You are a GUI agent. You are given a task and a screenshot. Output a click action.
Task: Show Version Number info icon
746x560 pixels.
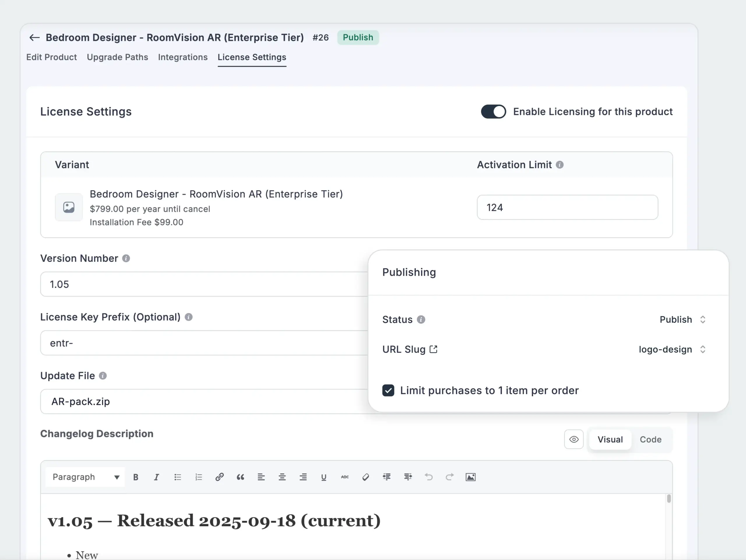pyautogui.click(x=126, y=258)
